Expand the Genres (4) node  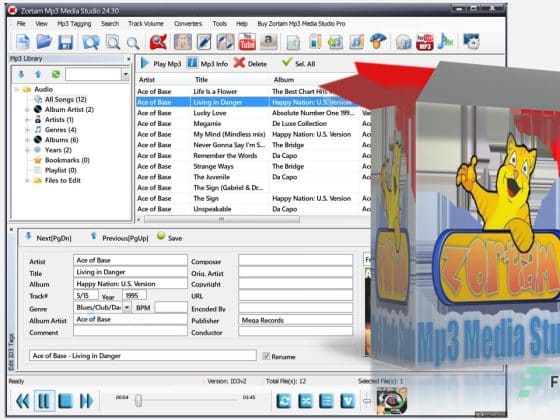[x=27, y=130]
